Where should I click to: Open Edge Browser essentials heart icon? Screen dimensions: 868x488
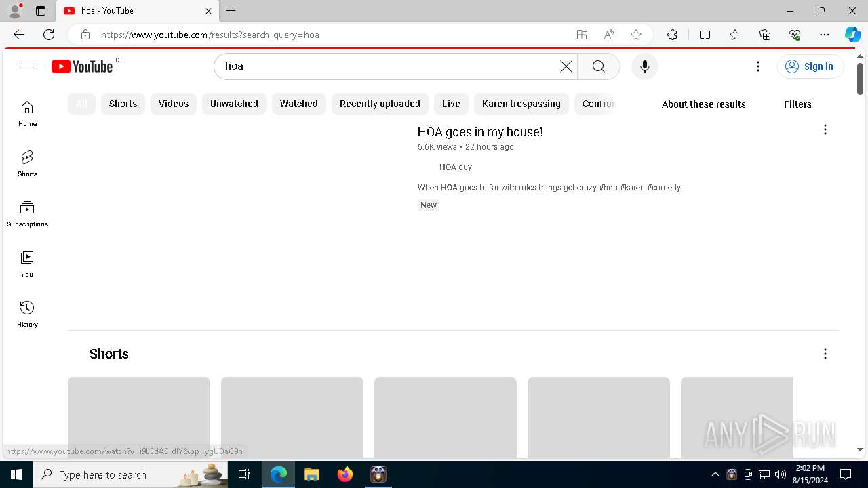(795, 35)
